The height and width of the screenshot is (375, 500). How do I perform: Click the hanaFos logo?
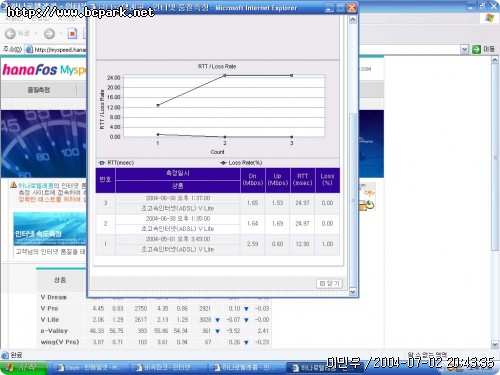[x=30, y=70]
